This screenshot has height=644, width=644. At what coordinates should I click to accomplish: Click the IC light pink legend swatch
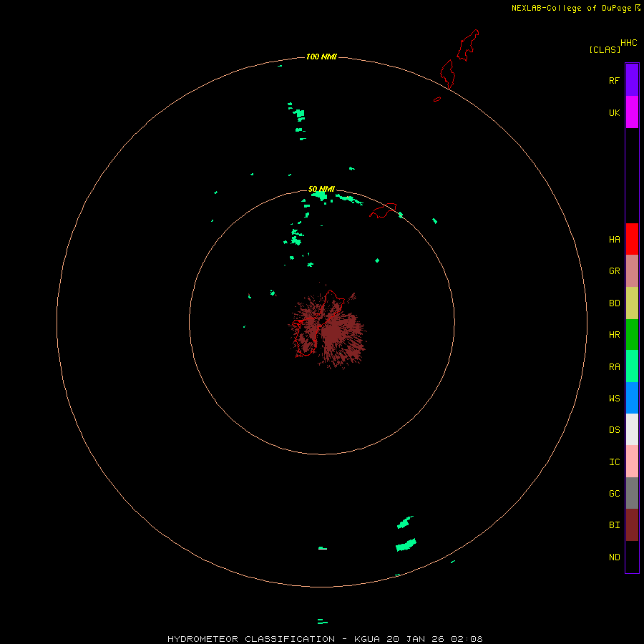point(632,462)
